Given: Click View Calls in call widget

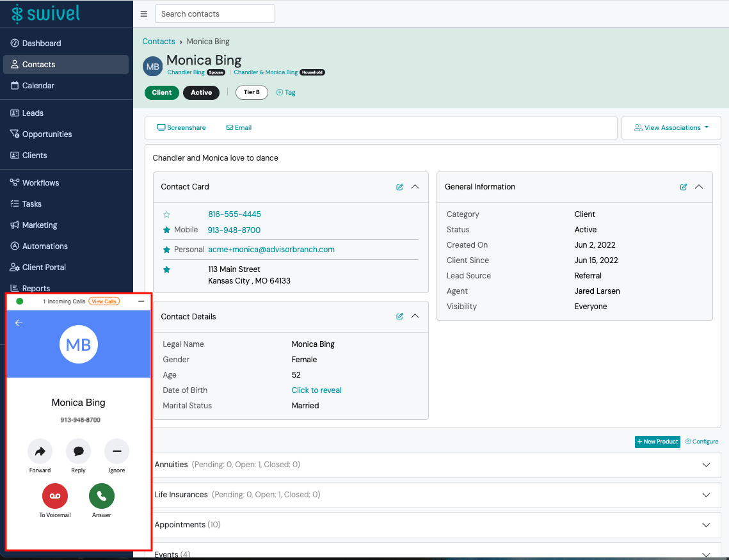Looking at the screenshot, I should [x=104, y=301].
